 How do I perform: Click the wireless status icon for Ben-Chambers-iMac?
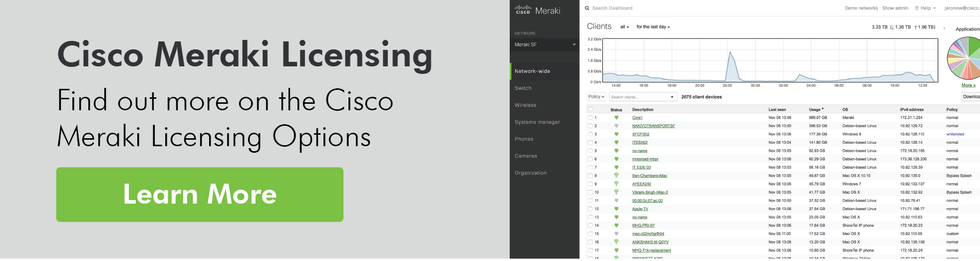[616, 176]
